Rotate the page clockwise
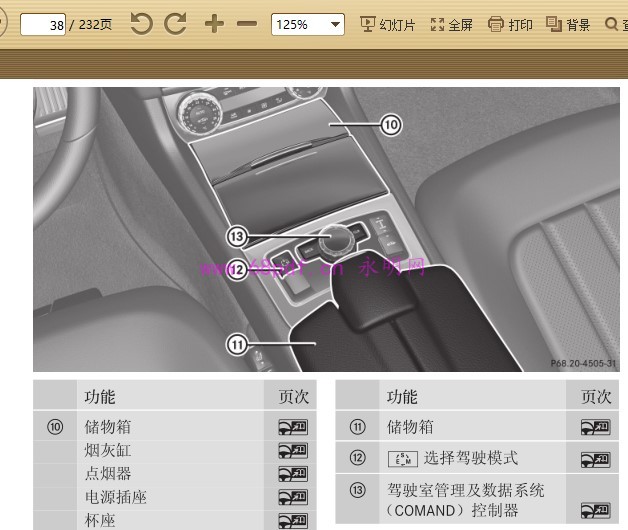 pyautogui.click(x=175, y=24)
